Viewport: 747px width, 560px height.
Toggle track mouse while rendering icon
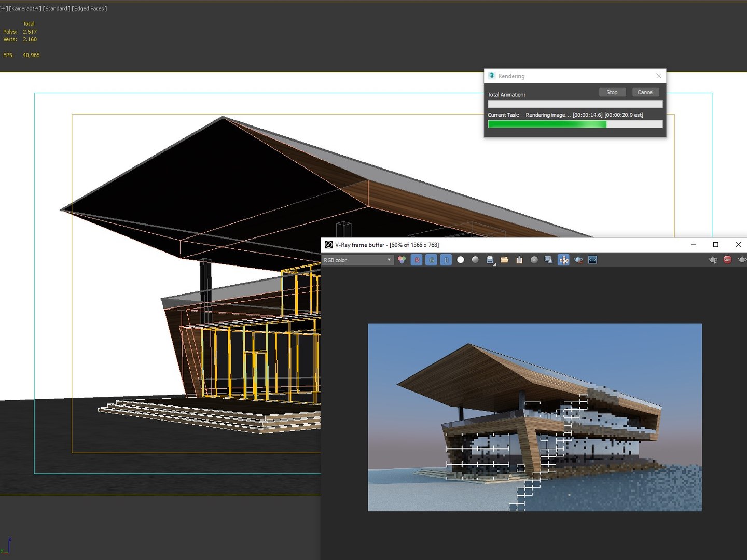click(x=563, y=260)
